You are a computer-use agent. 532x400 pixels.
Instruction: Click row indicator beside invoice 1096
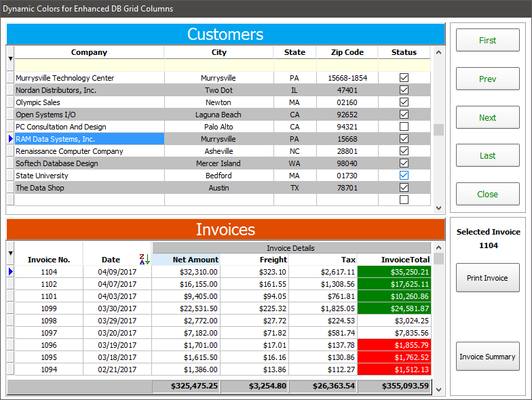click(10, 345)
